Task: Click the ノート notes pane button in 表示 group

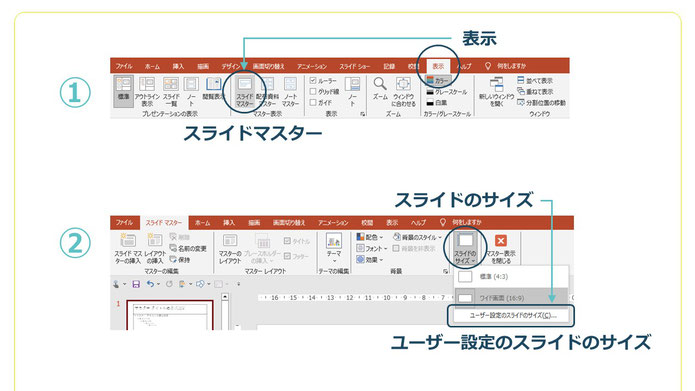Action: coord(352,91)
